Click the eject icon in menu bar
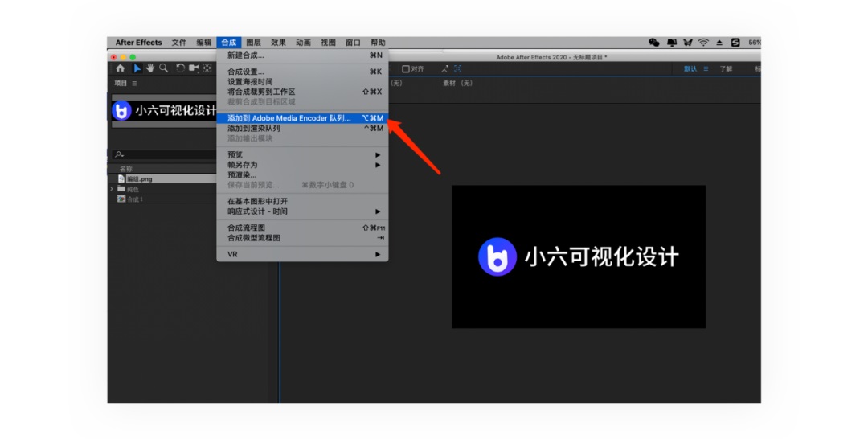Screen dimensions: 868x439 coord(719,42)
